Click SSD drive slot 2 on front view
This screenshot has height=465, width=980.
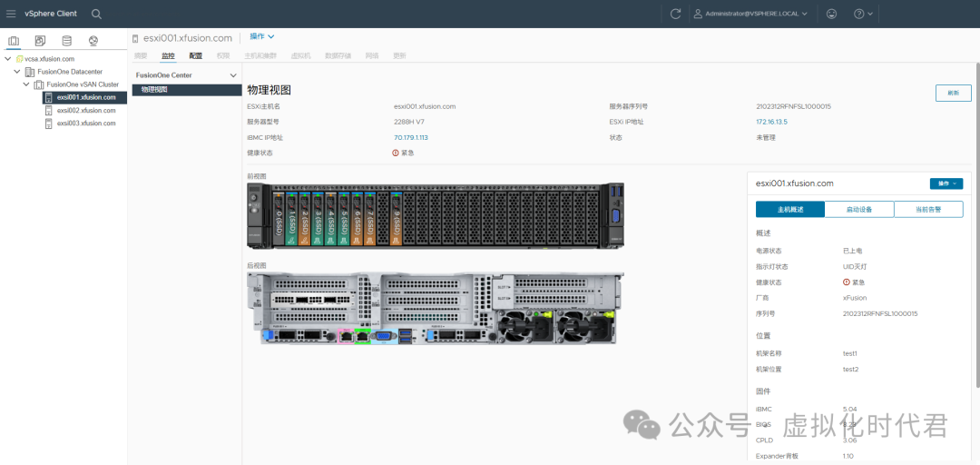[304, 219]
